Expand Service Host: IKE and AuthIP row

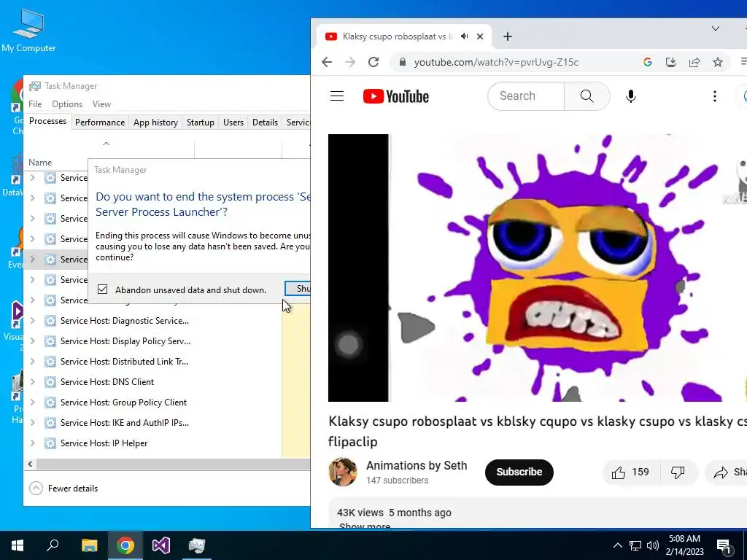32,423
